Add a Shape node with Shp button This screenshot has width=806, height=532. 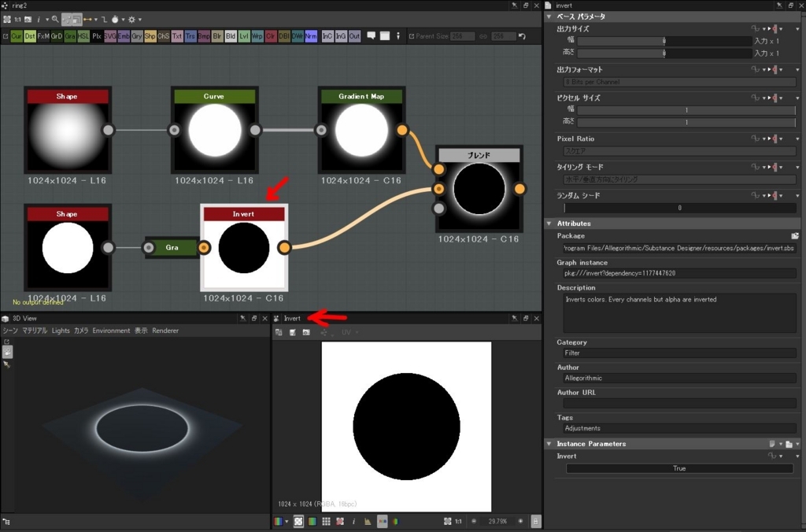[x=150, y=36]
